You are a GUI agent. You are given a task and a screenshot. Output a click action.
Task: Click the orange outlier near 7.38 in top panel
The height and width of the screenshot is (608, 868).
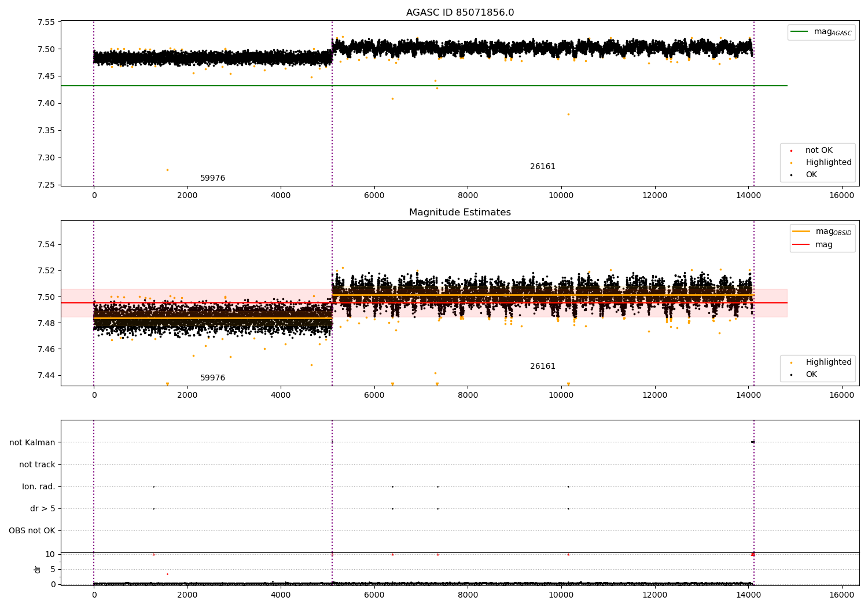click(568, 114)
